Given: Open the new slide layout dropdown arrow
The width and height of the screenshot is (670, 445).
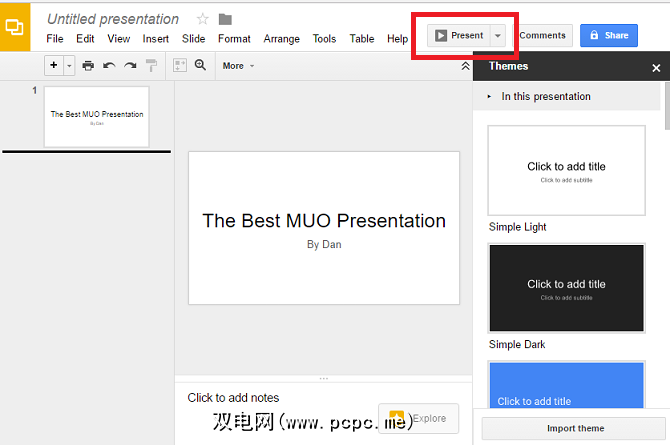Looking at the screenshot, I should pyautogui.click(x=69, y=66).
